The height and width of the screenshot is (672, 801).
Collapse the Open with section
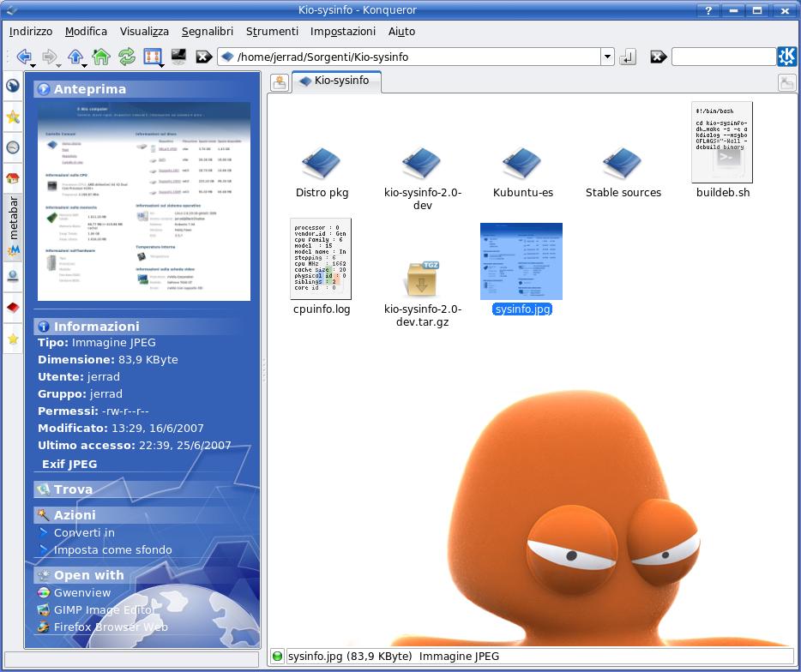[143, 575]
